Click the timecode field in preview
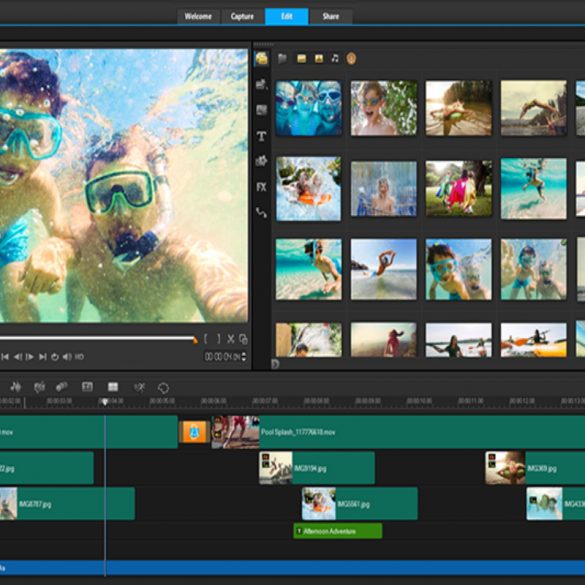Image resolution: width=585 pixels, height=585 pixels. click(x=222, y=357)
